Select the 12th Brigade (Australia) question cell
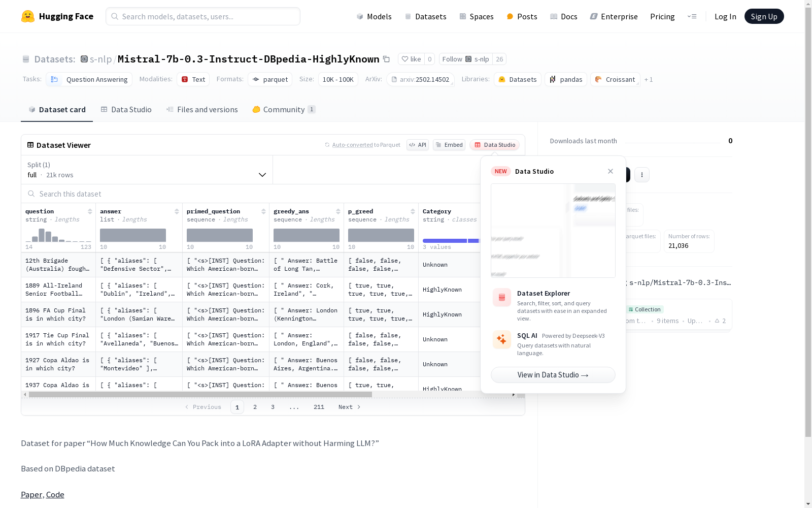The width and height of the screenshot is (812, 508). point(58,265)
